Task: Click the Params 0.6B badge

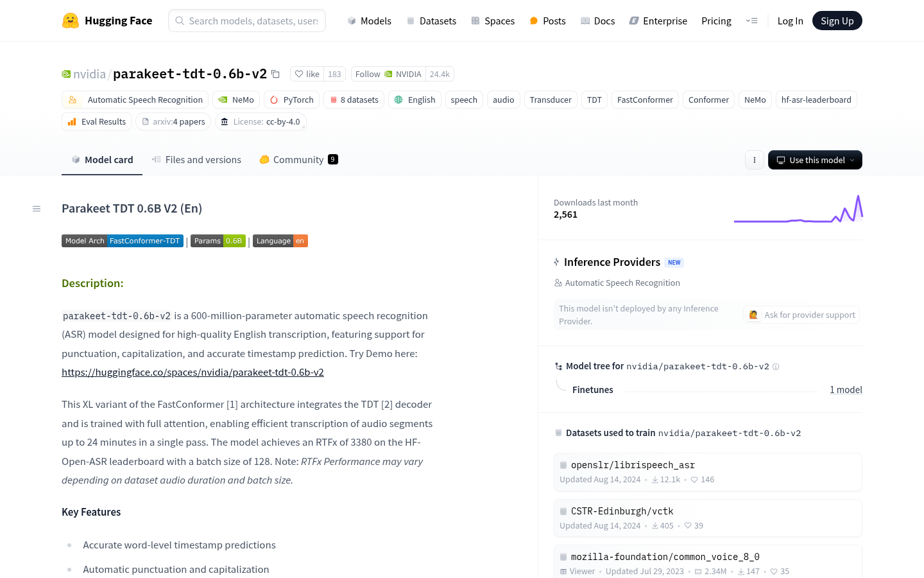Action: pyautogui.click(x=218, y=241)
